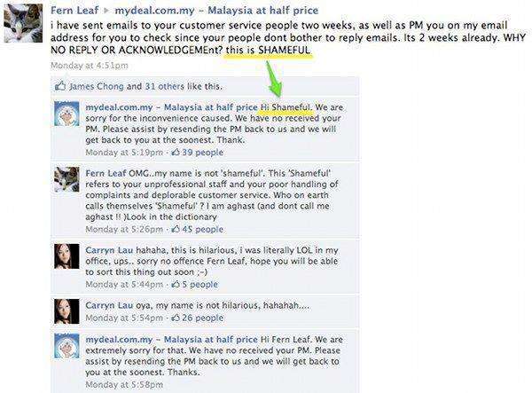This screenshot has height=393, width=532.
Task: Open mydeal.com.my page link in post header
Action: coord(216,10)
